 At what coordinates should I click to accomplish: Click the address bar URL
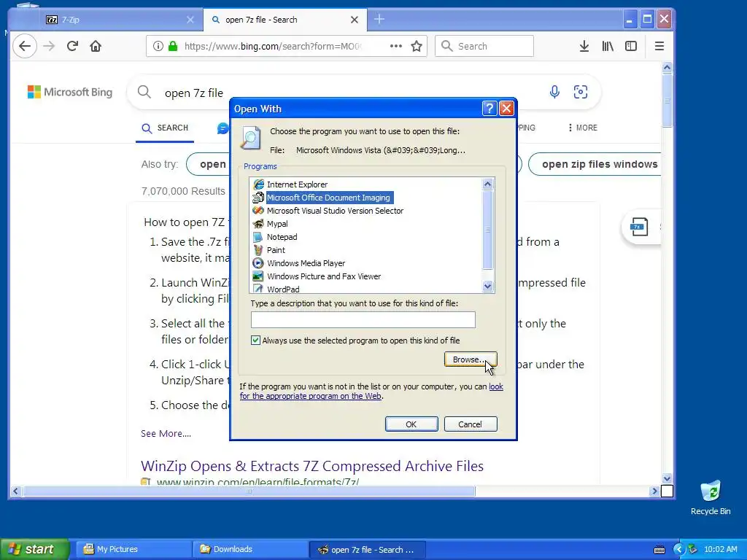point(273,46)
